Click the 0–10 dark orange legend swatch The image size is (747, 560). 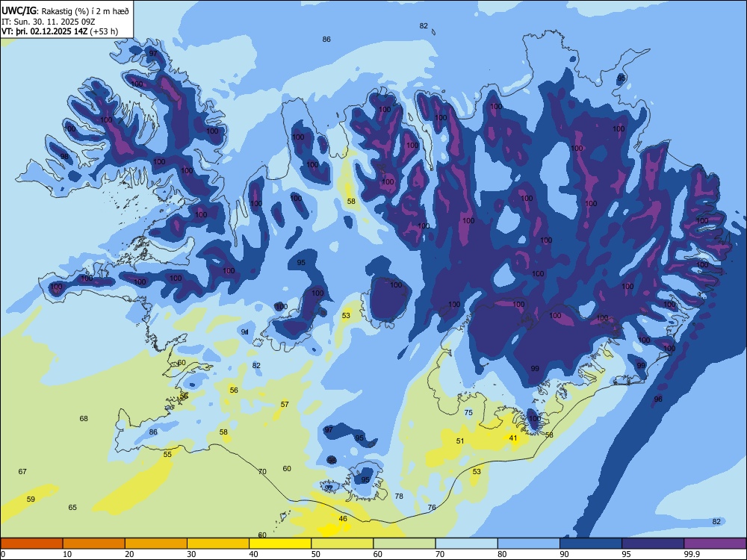31,544
